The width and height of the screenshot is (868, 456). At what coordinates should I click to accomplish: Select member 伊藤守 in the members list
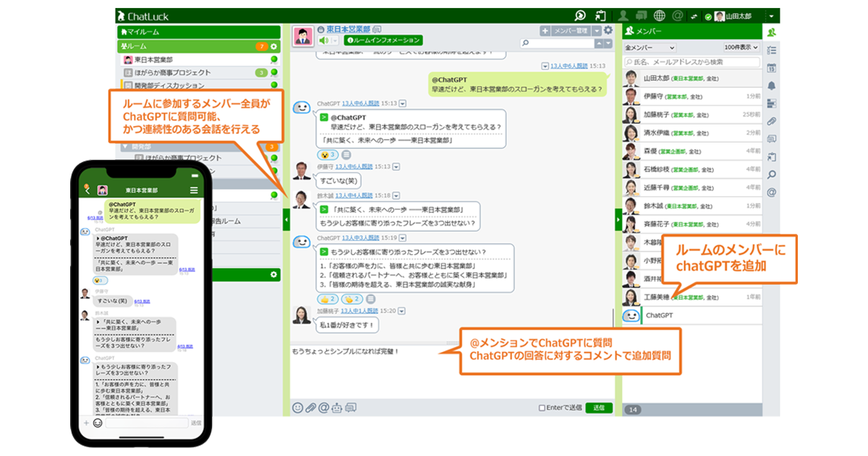[x=692, y=96]
